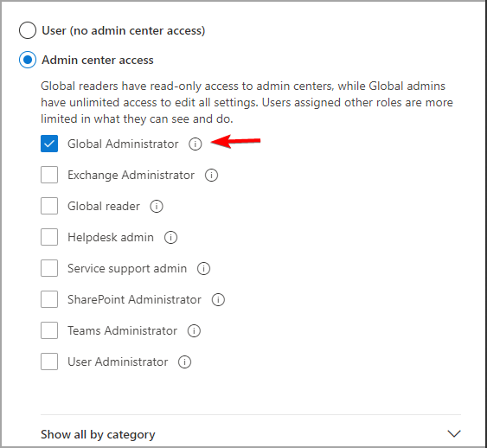The image size is (487, 448).
Task: Tick the Global reader checkbox
Action: [x=49, y=206]
